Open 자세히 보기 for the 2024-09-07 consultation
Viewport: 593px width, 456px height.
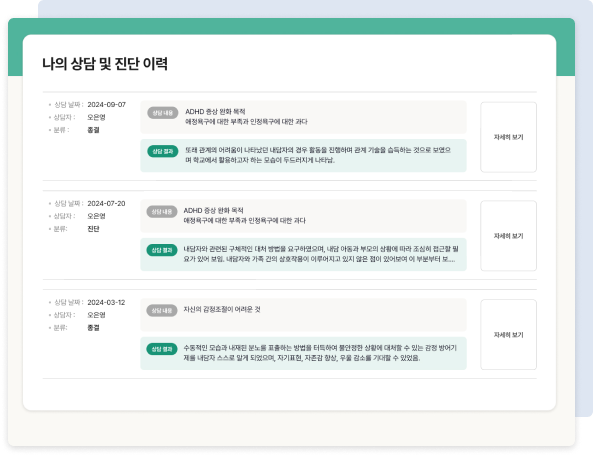click(508, 137)
